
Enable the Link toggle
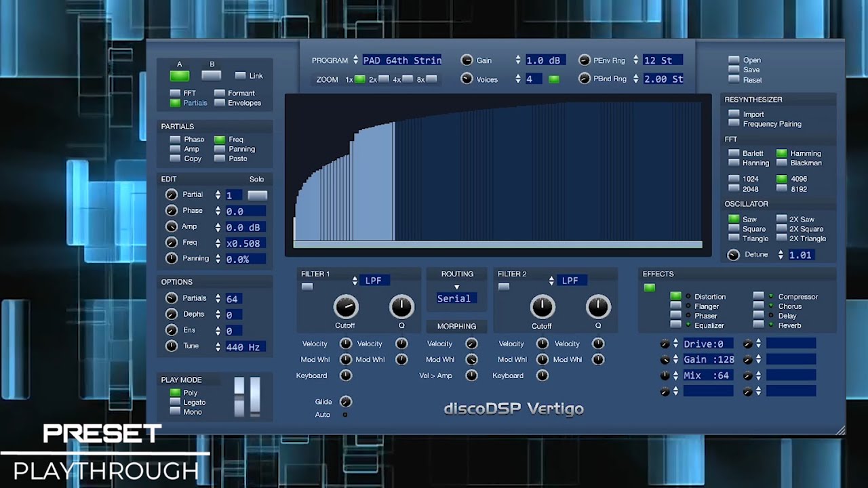[240, 76]
